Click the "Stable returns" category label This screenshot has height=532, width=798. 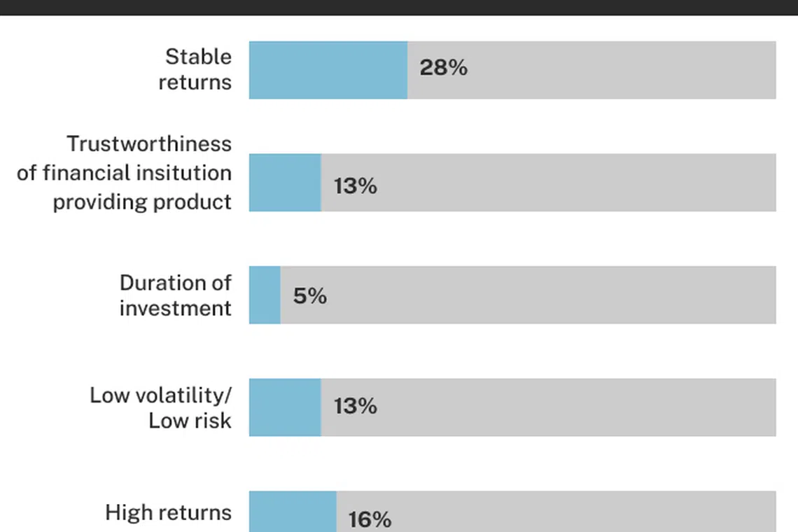[x=195, y=69]
